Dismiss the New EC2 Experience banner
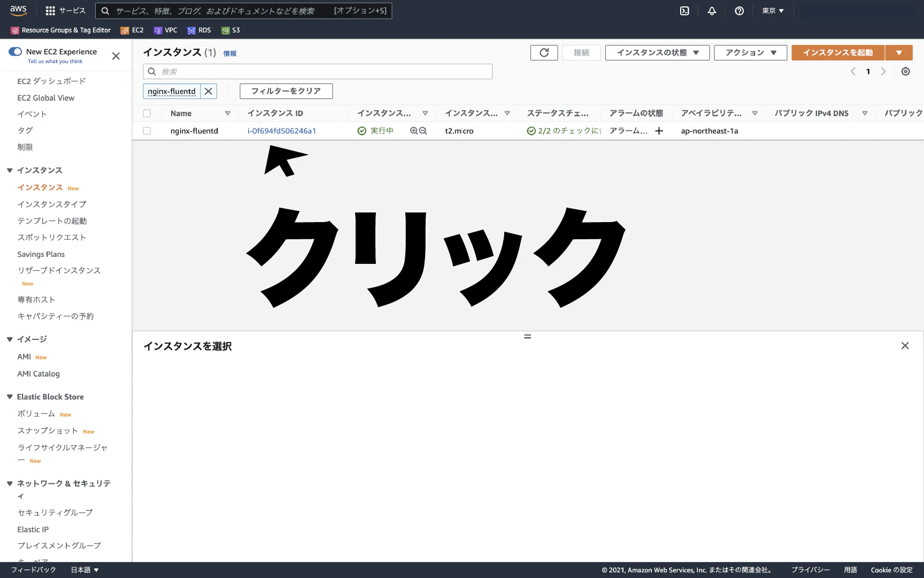Screen dimensions: 924x578 115,56
